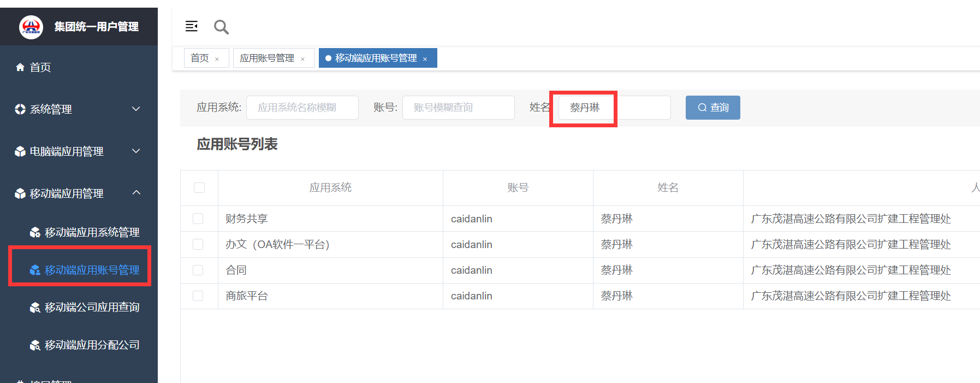Click the 账号 column header

click(x=518, y=188)
